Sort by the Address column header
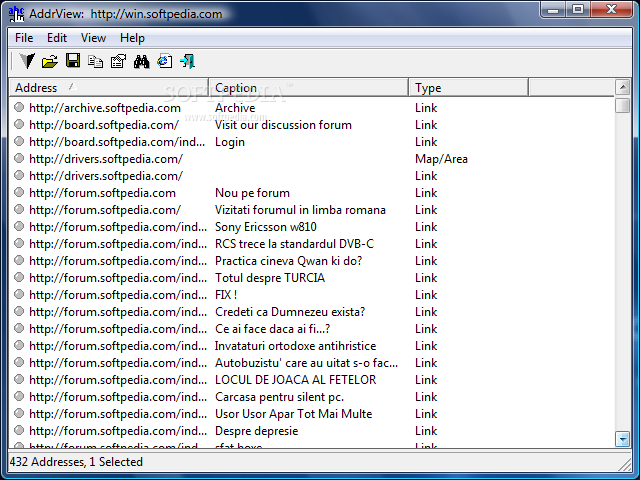 click(x=109, y=87)
